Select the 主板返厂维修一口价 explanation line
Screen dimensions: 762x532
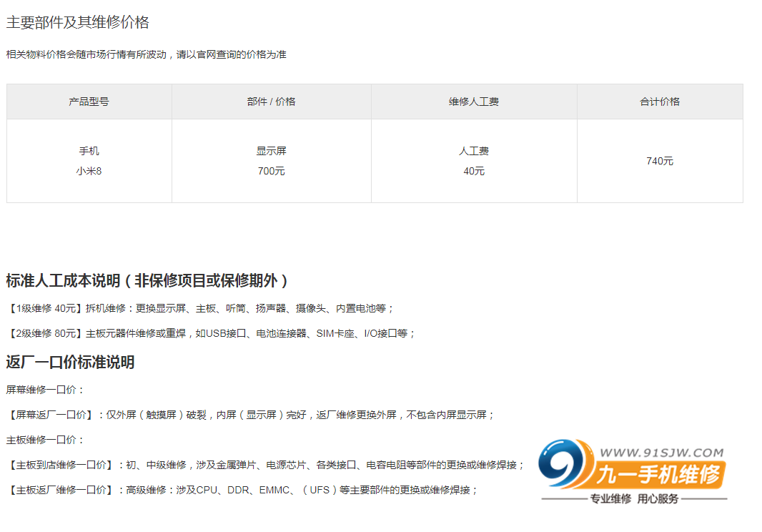point(242,491)
